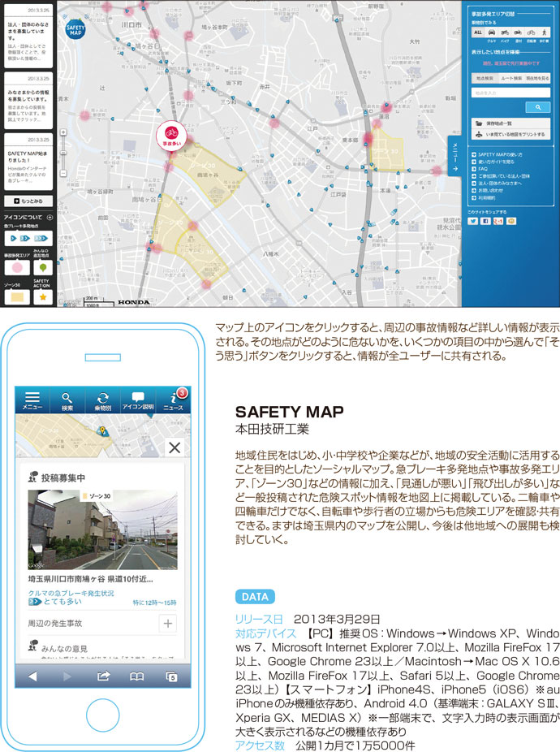The image size is (560, 752).
Task: Focus the location search input field
Action: pos(510,93)
